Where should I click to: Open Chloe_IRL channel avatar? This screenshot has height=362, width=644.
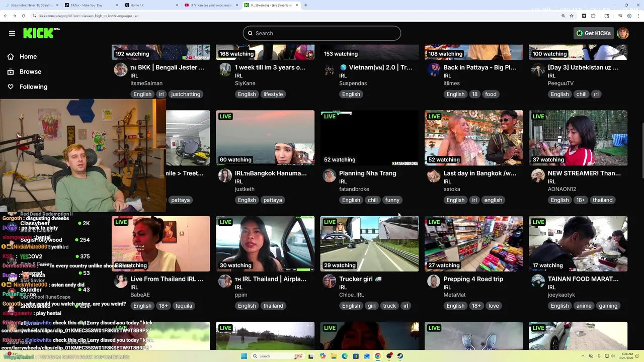pos(330,281)
